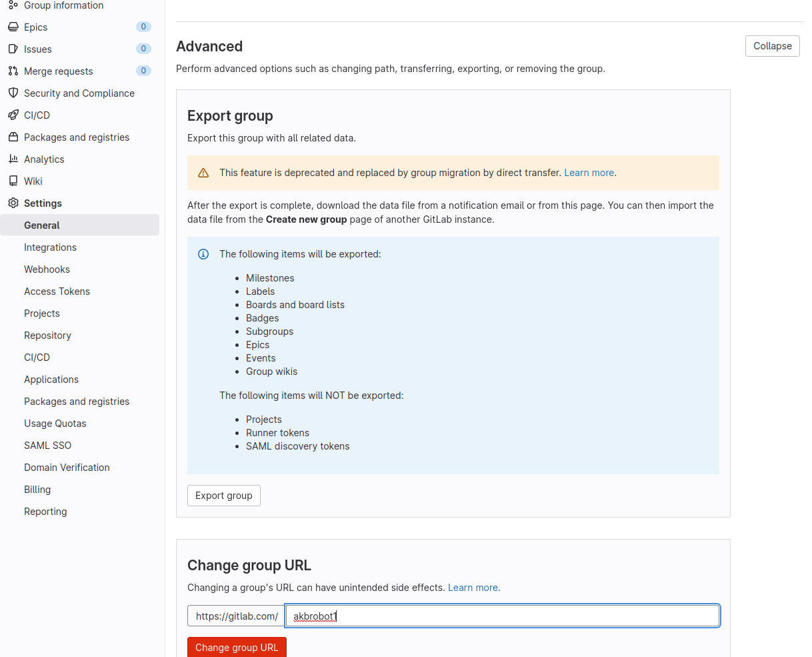Open the Group information icon
Viewport: 812px width, 657px height.
[13, 5]
